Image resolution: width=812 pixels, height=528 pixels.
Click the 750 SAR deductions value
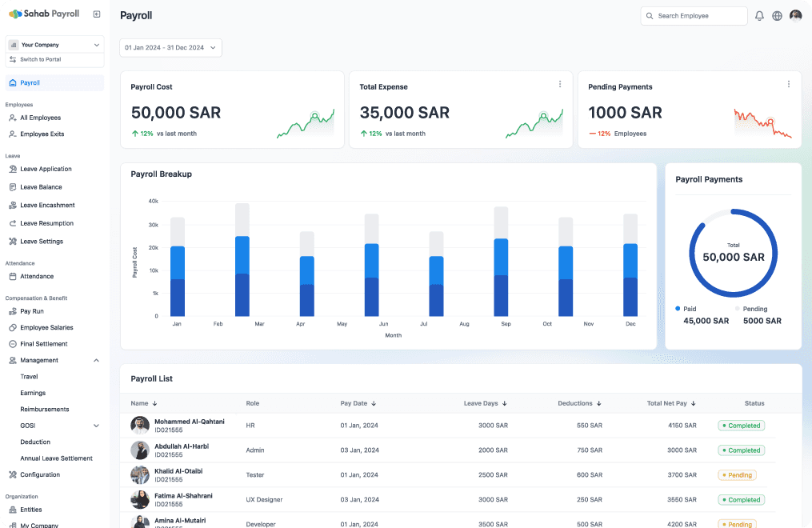(590, 450)
